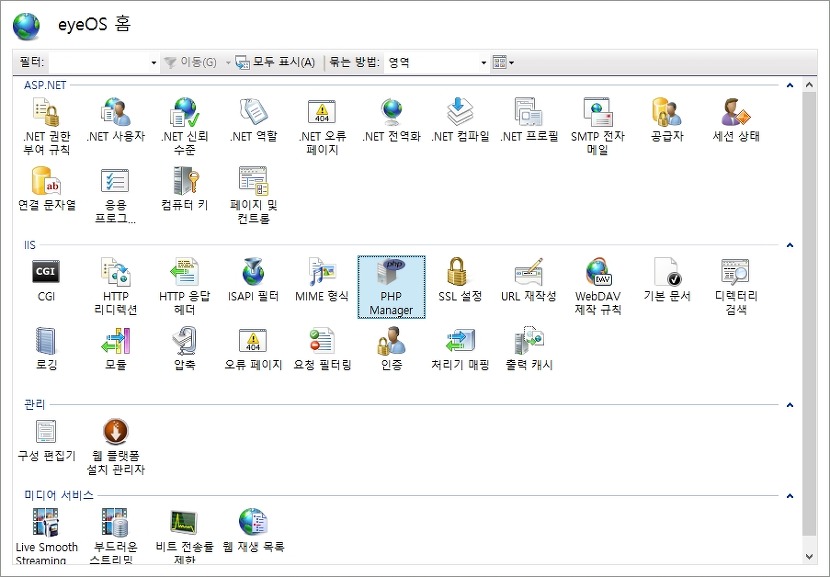Screen dimensions: 830x577
Task: Open the CGI feature
Action: [x=46, y=281]
